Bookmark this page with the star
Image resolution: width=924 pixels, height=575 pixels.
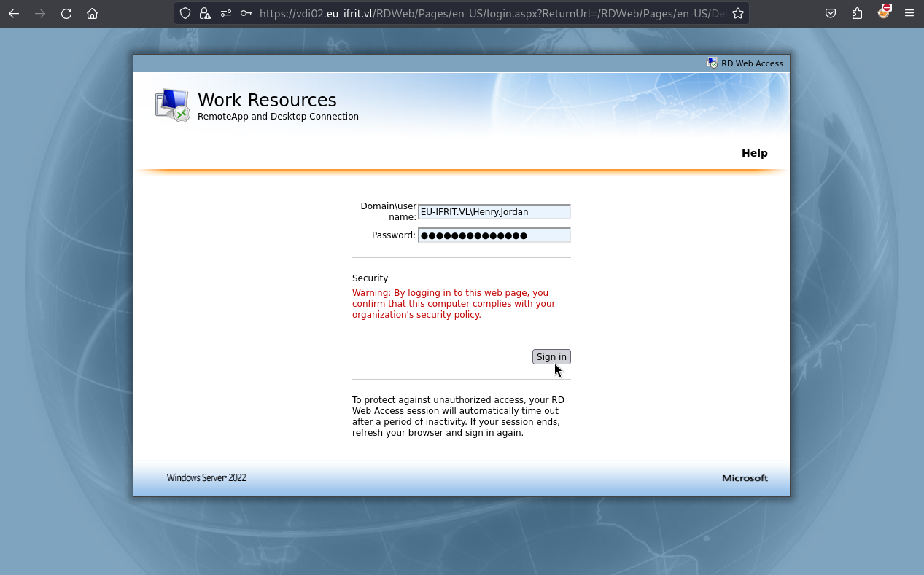[738, 13]
